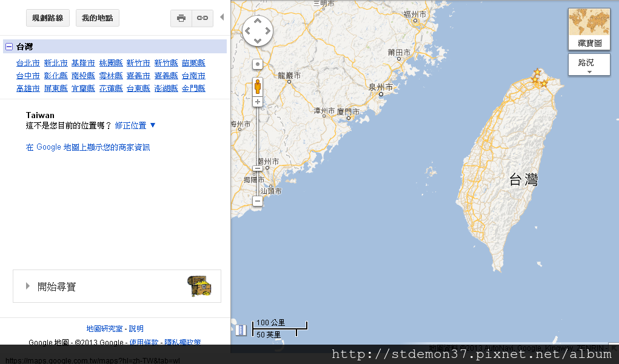Go to the 屏東縣 link
This screenshot has width=619, height=364.
click(x=56, y=88)
